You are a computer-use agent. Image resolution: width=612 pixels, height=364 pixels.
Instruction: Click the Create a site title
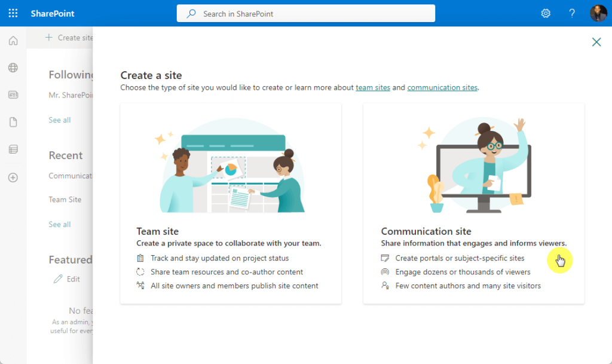pyautogui.click(x=151, y=75)
